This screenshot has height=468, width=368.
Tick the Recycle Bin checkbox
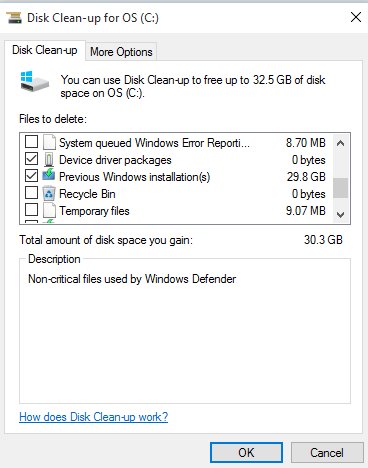[x=32, y=193]
